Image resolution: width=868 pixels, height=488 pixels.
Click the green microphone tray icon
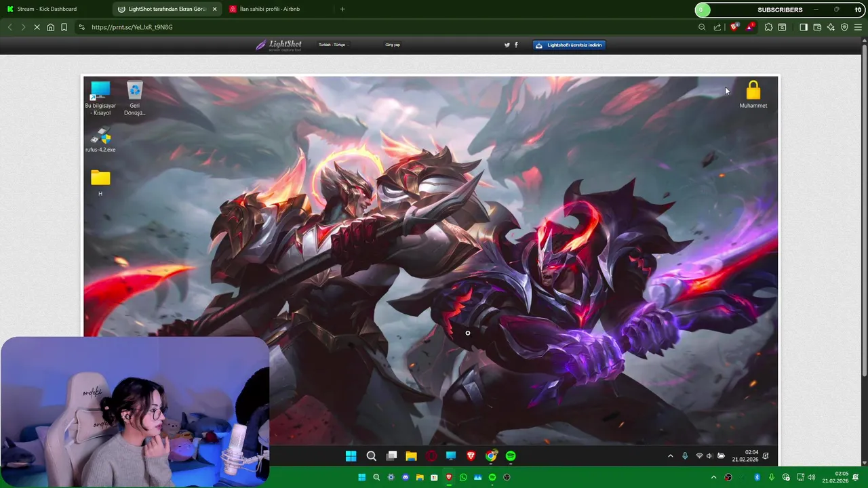772,477
